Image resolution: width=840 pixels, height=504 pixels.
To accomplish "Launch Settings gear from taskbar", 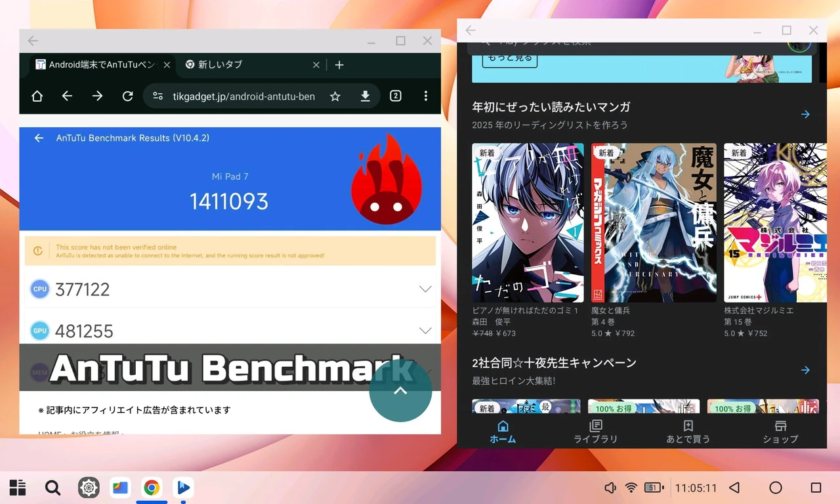I will pyautogui.click(x=89, y=488).
